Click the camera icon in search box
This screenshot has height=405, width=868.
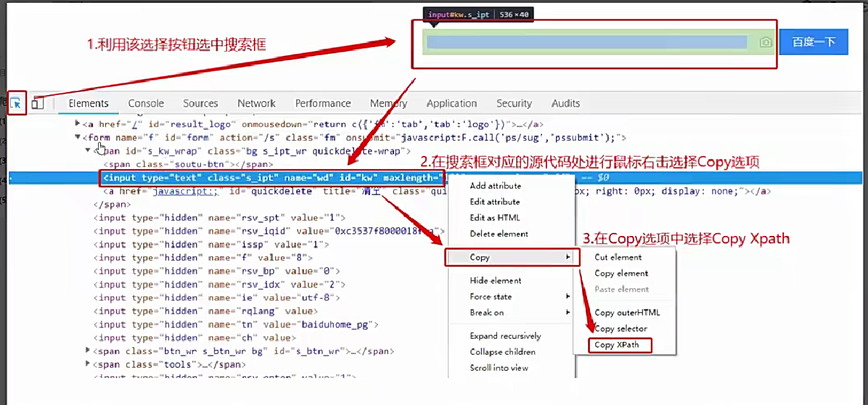pyautogui.click(x=766, y=43)
